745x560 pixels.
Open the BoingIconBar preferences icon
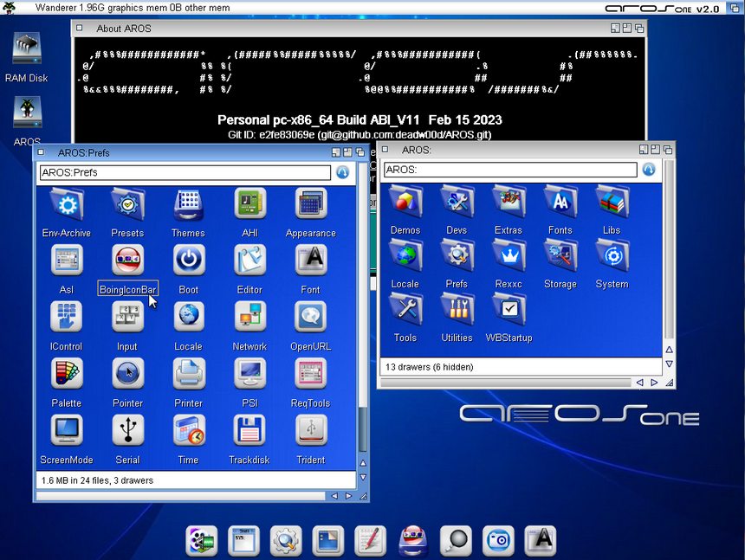127,261
